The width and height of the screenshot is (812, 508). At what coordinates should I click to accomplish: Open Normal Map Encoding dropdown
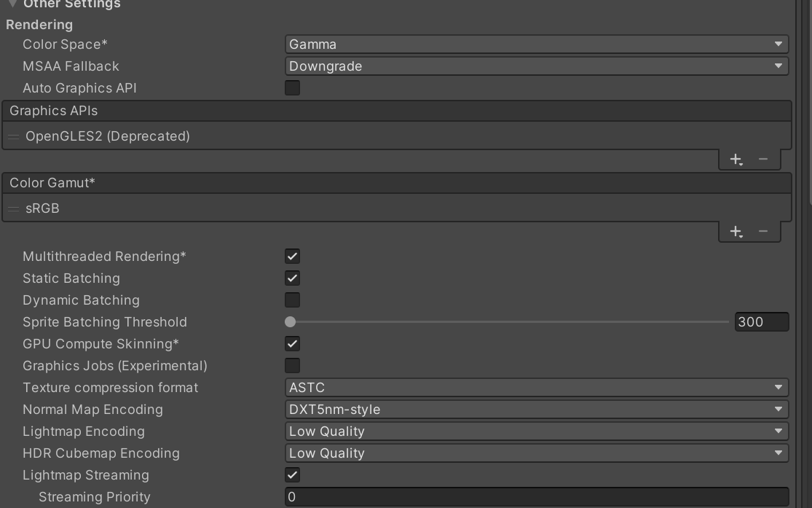pos(537,409)
